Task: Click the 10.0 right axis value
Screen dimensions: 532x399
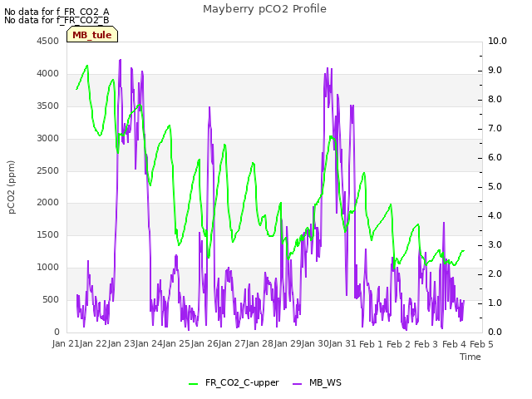Action: click(497, 41)
